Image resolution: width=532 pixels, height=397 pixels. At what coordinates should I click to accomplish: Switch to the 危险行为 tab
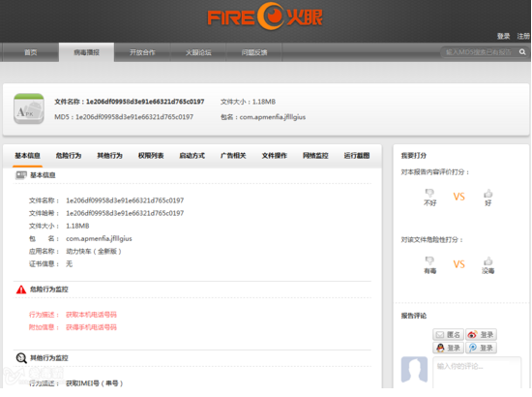click(x=69, y=156)
